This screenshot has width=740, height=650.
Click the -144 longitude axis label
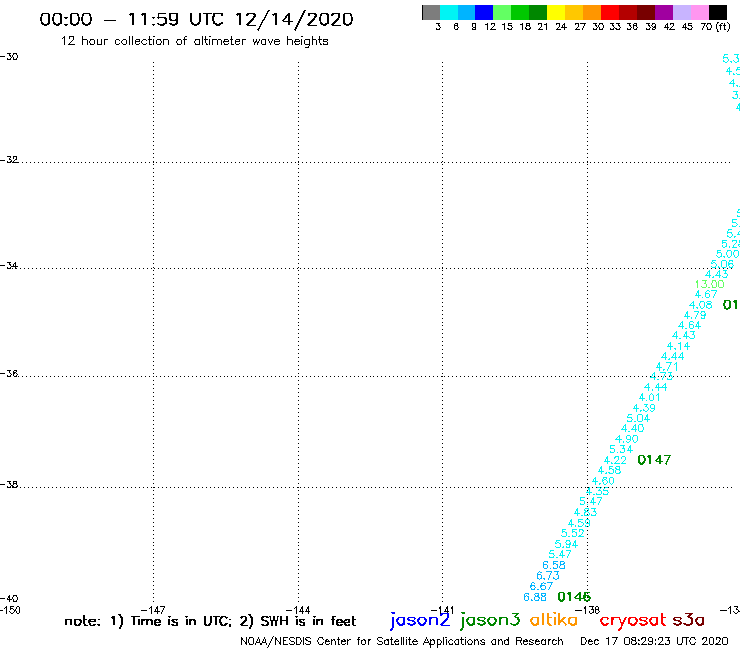click(x=298, y=610)
